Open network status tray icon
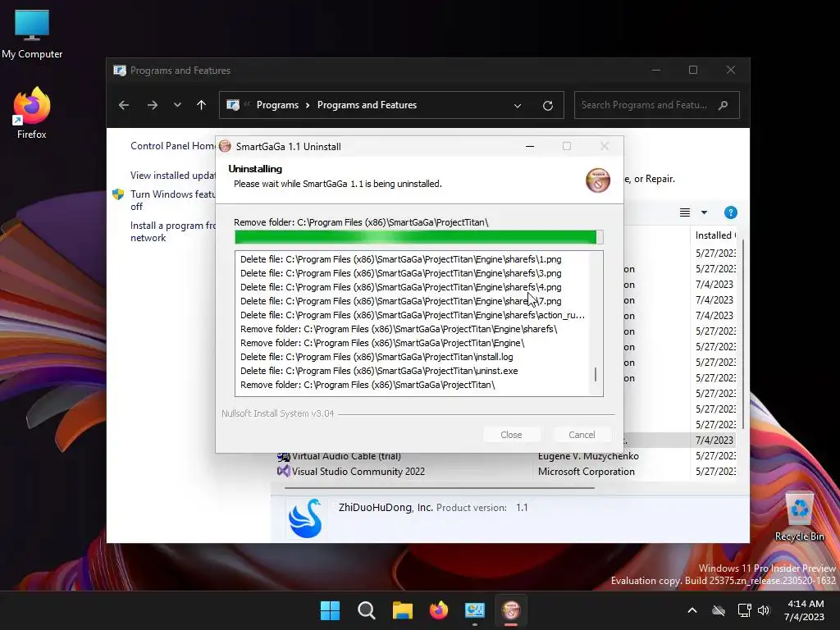 tap(744, 610)
